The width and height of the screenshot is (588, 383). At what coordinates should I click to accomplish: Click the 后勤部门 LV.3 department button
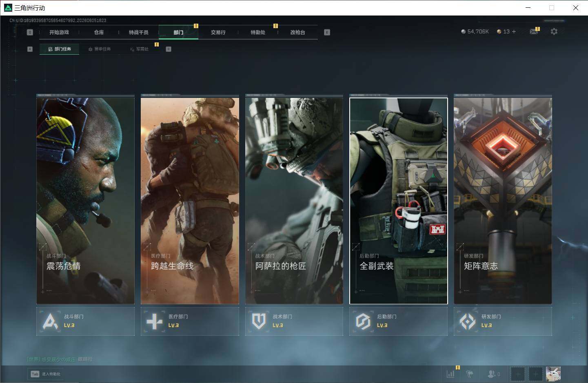point(399,321)
